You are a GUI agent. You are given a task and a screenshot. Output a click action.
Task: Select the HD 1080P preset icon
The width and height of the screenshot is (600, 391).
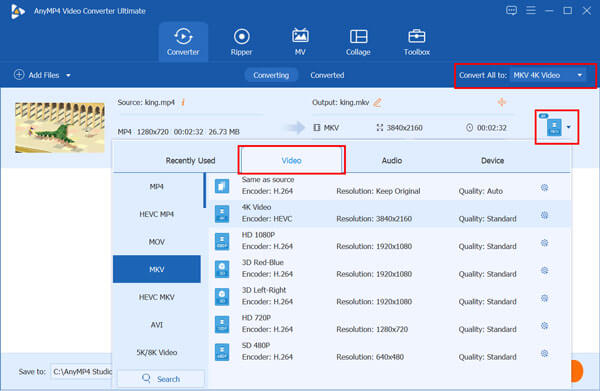point(222,241)
